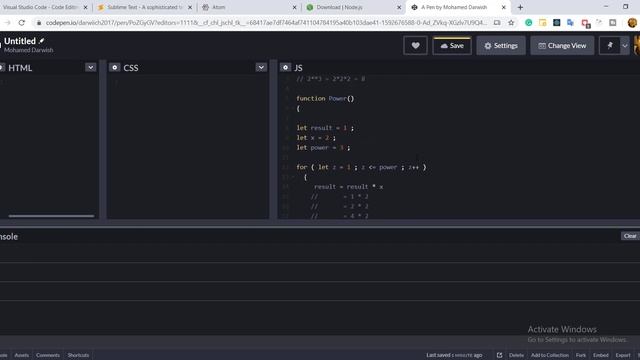This screenshot has height=360, width=640.
Task: Click the yellow note extension icon
Action: (542, 23)
